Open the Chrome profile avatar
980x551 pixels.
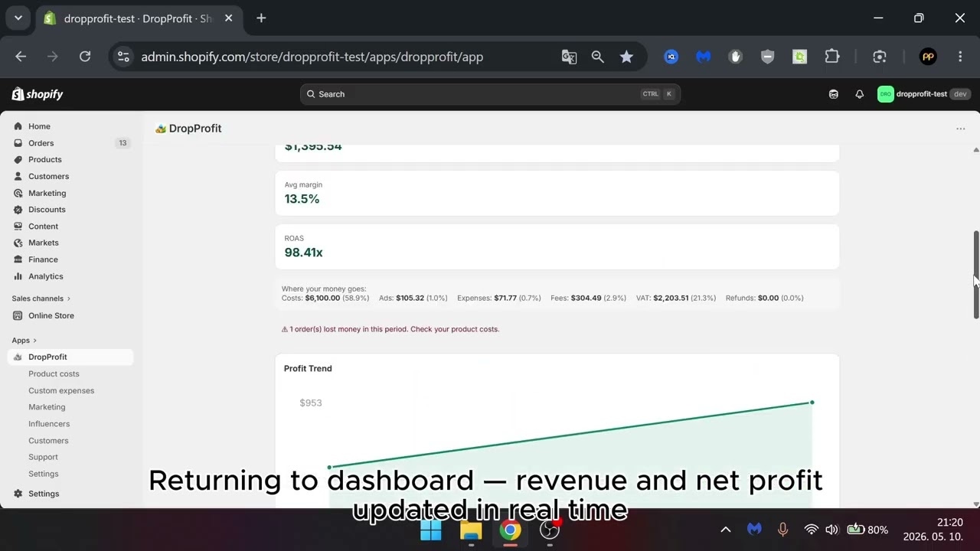(x=928, y=57)
